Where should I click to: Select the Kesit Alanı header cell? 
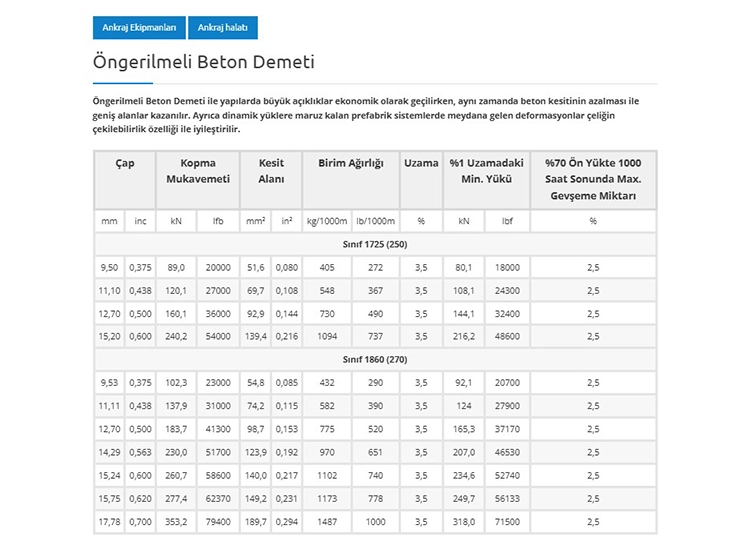(x=271, y=171)
